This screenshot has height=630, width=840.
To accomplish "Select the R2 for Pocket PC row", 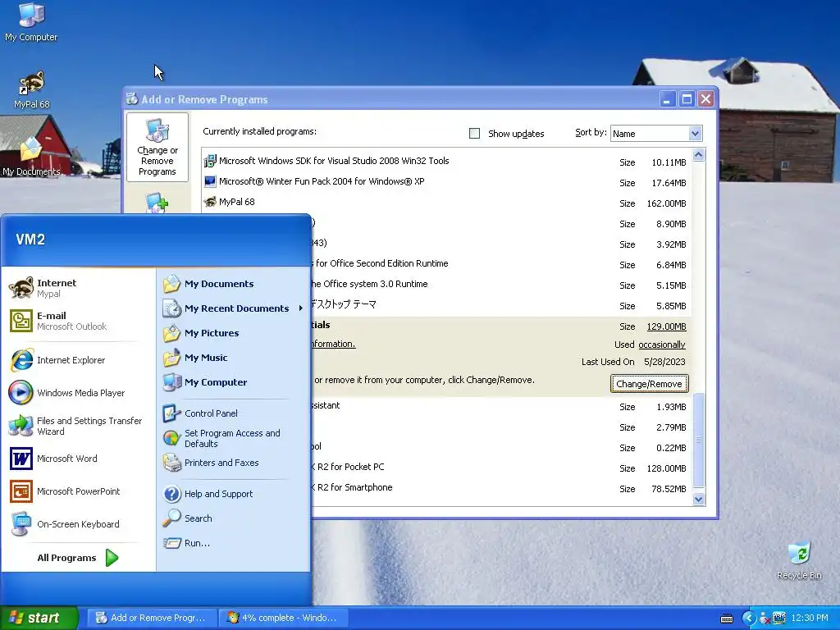I will click(501, 468).
